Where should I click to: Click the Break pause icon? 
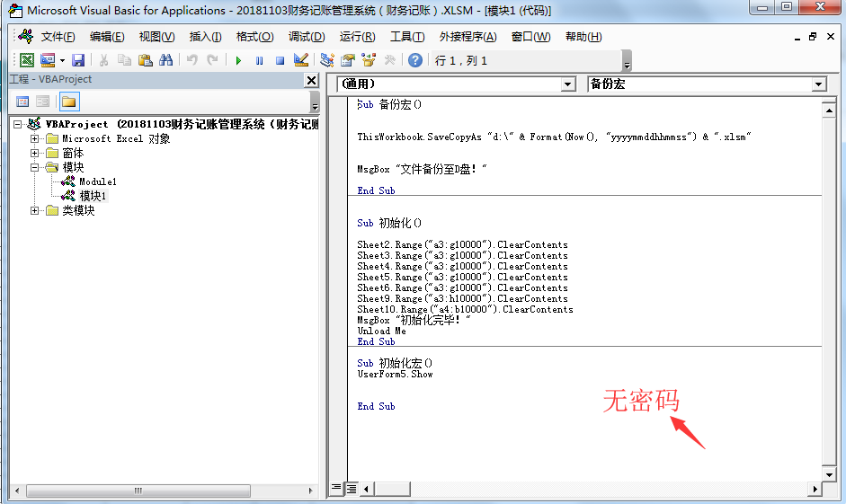(260, 60)
